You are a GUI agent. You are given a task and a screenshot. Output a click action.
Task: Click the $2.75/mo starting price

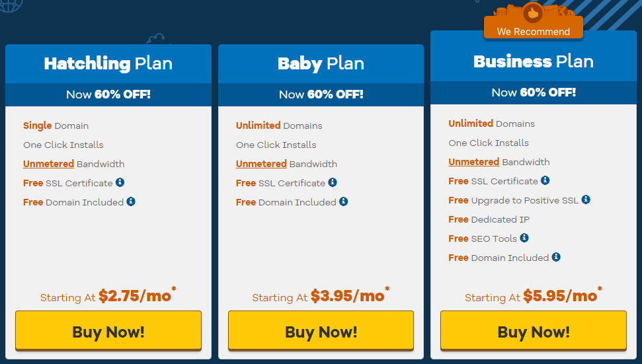(x=135, y=296)
